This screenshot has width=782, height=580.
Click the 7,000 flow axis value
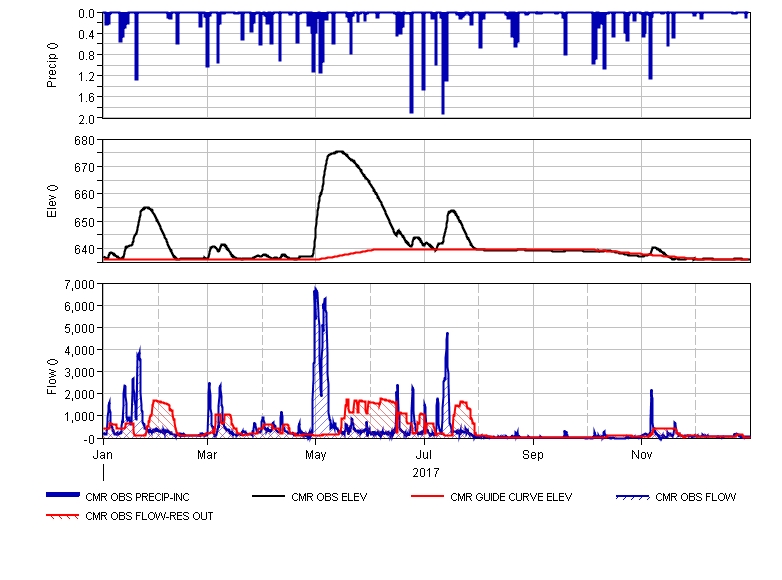coord(79,285)
